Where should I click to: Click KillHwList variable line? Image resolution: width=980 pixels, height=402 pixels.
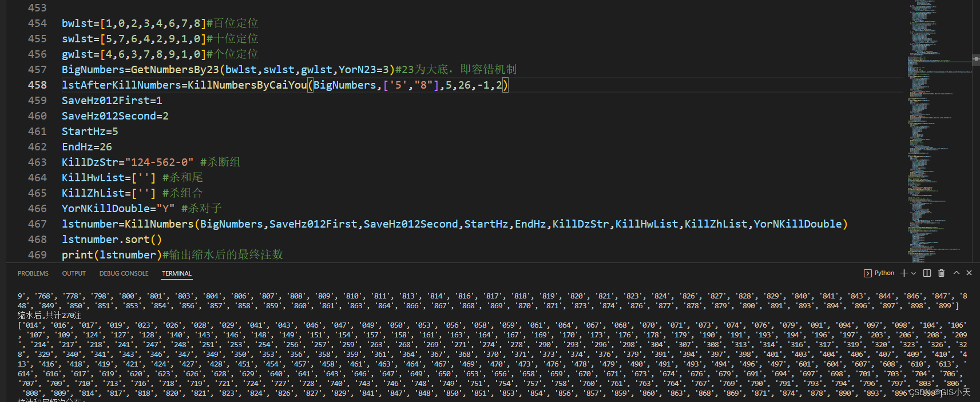[x=132, y=177]
